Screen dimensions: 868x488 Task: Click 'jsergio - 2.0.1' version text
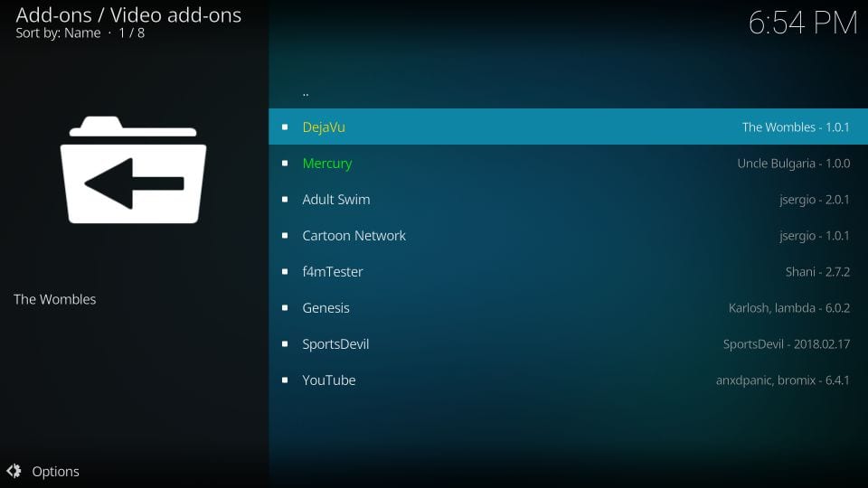click(x=815, y=200)
